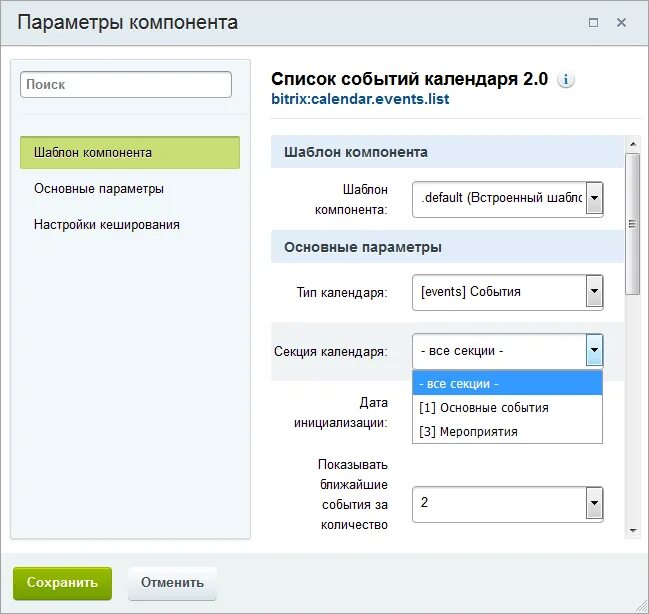Click the Сохранить button
This screenshot has height=614, width=649.
click(x=62, y=583)
